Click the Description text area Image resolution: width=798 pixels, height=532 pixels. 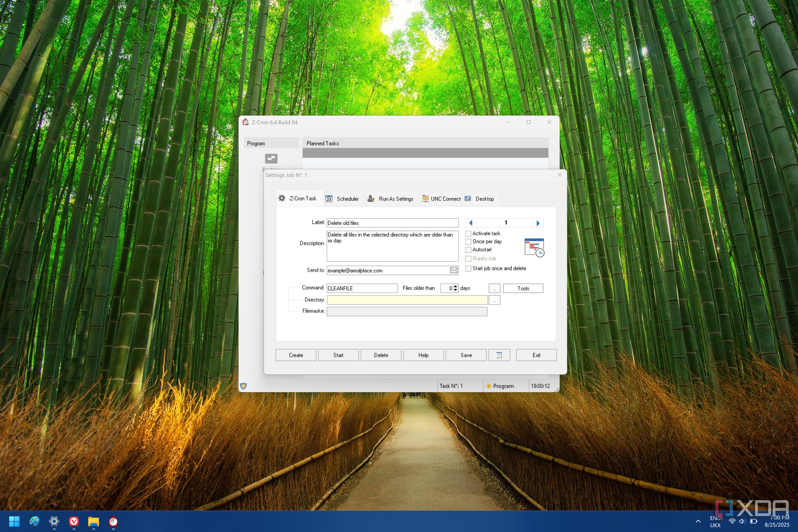point(393,246)
